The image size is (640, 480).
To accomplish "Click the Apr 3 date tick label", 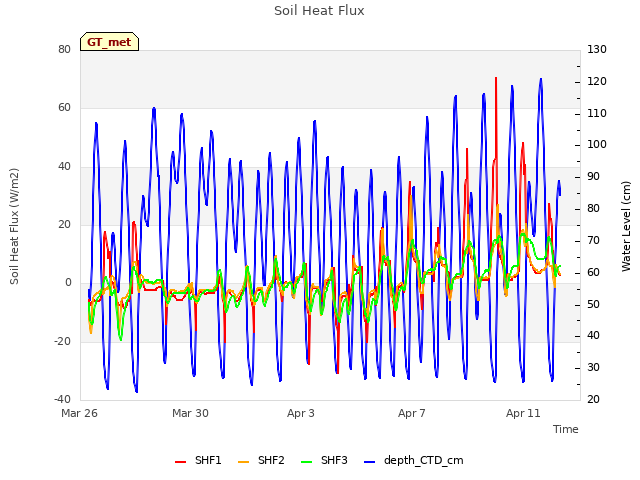I will click(301, 413).
